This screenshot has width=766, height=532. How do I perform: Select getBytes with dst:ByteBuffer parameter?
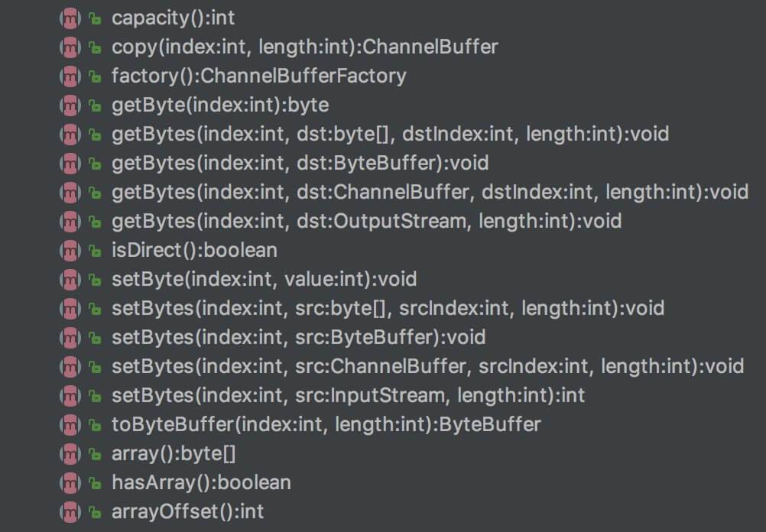(x=300, y=163)
